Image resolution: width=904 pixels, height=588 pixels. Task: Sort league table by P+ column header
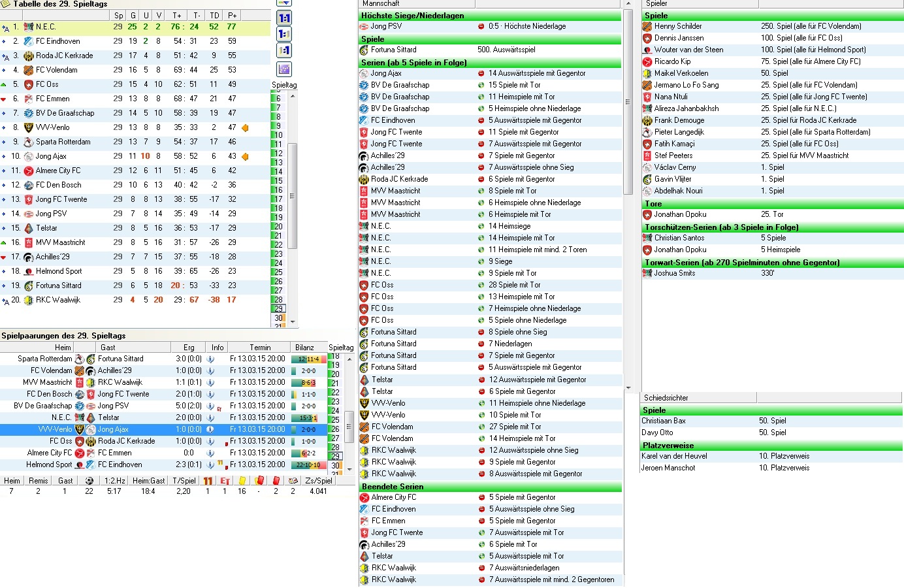[232, 16]
